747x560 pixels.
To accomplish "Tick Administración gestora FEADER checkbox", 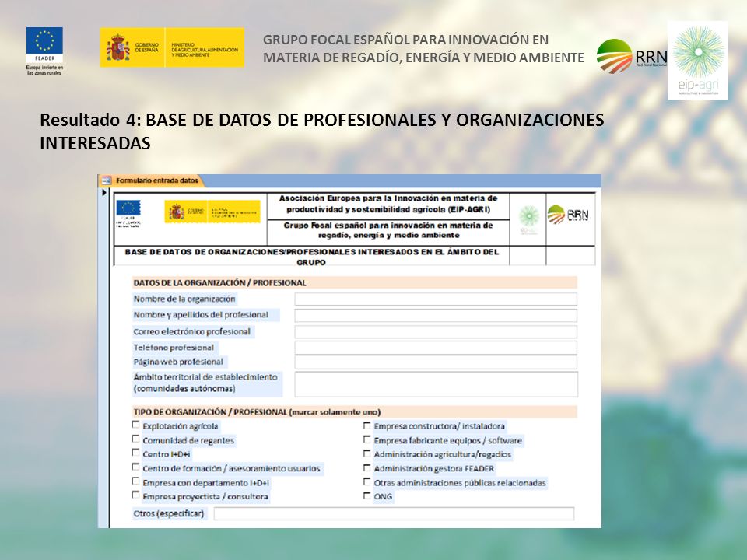I will pyautogui.click(x=366, y=468).
